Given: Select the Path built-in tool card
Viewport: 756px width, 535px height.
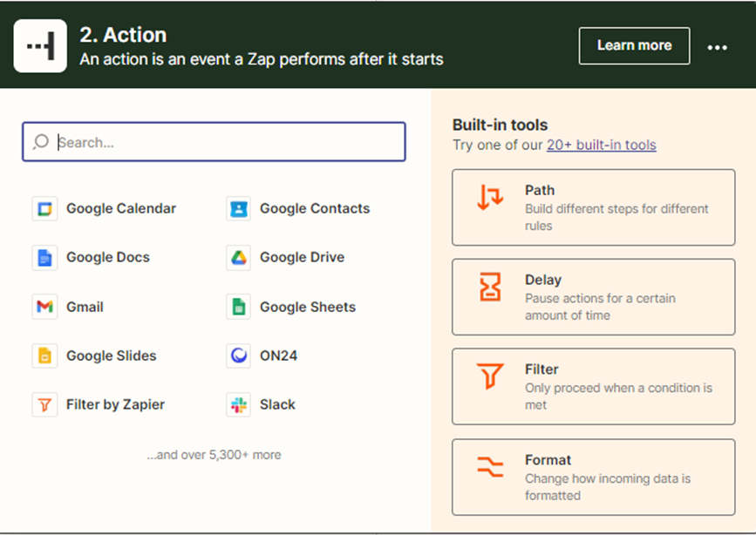Looking at the screenshot, I should 594,207.
